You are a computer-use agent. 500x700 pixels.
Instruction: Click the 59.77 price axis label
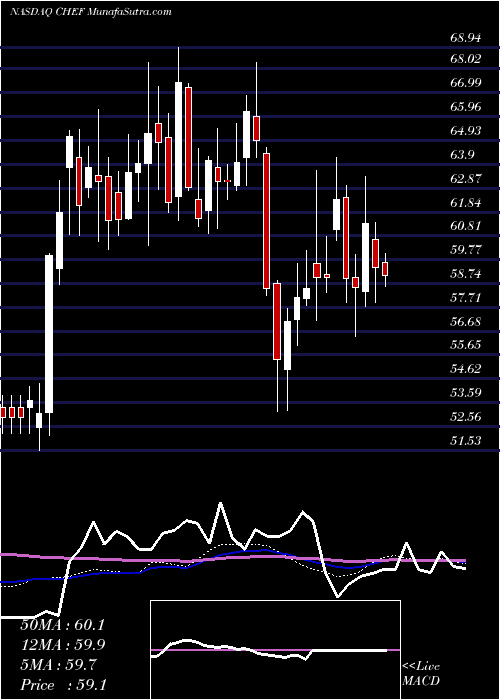466,250
